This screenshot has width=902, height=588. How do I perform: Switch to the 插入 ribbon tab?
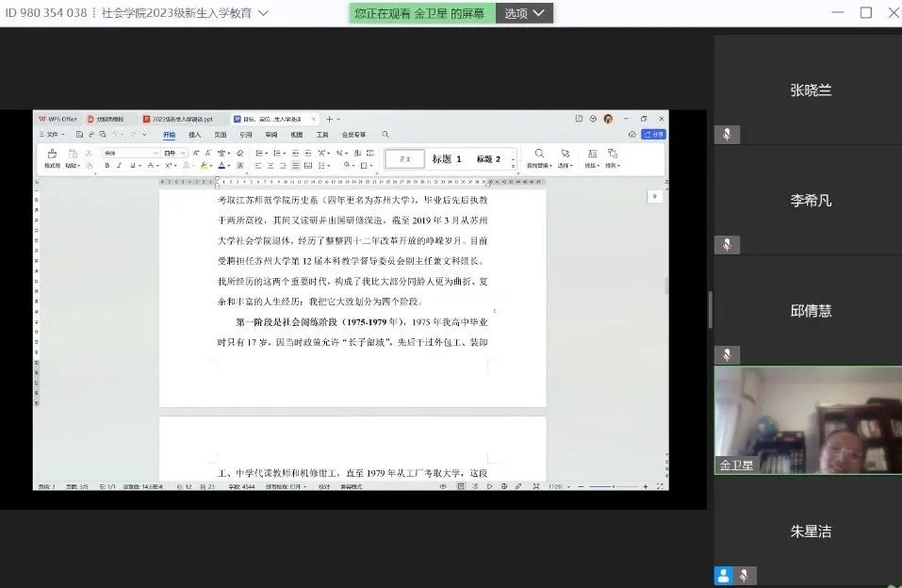(195, 135)
